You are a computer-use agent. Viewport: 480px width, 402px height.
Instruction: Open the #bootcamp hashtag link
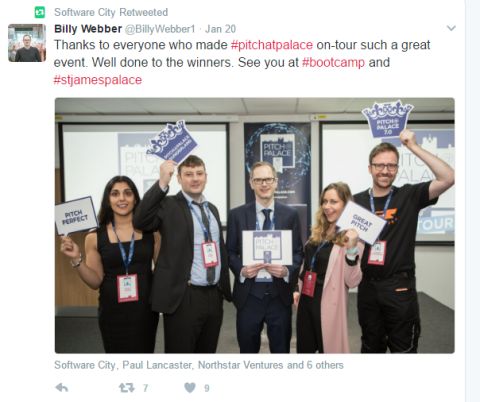pyautogui.click(x=333, y=62)
